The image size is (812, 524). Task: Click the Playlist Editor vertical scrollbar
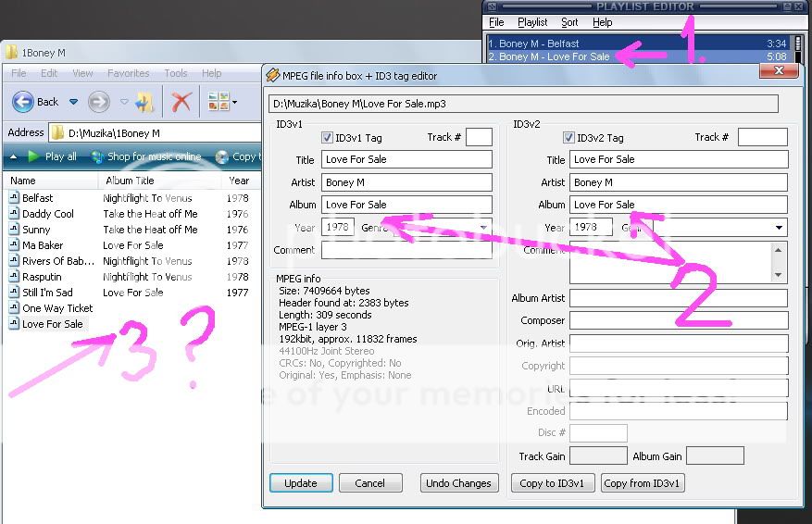point(798,50)
